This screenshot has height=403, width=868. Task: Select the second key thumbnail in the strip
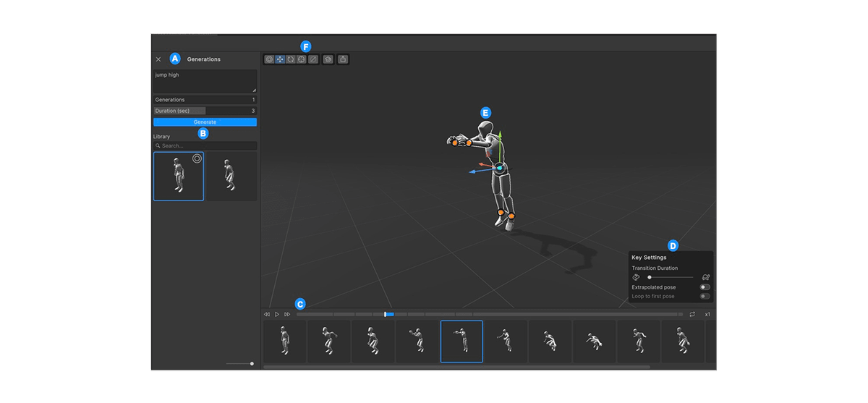(x=328, y=342)
